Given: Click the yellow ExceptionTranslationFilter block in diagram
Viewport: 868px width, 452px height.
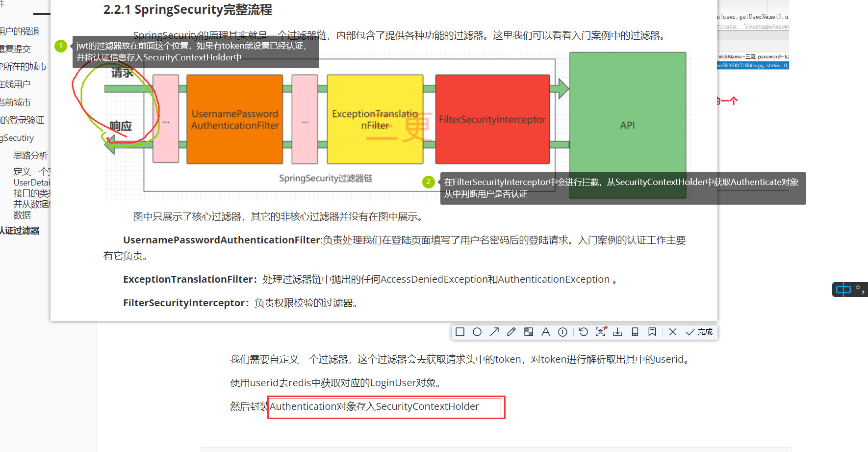Looking at the screenshot, I should click(x=375, y=119).
